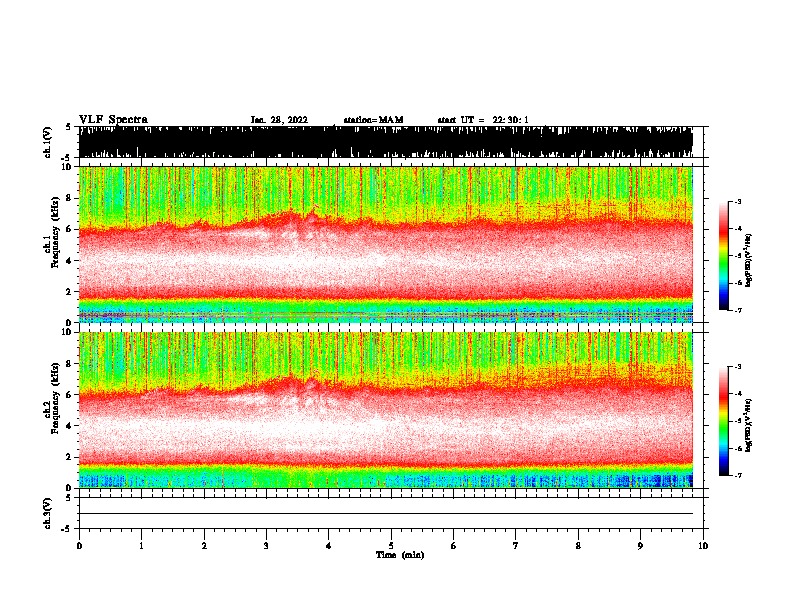The image size is (792, 612).
Task: Click the "-7" label on upper colorbar
Action: coord(737,310)
